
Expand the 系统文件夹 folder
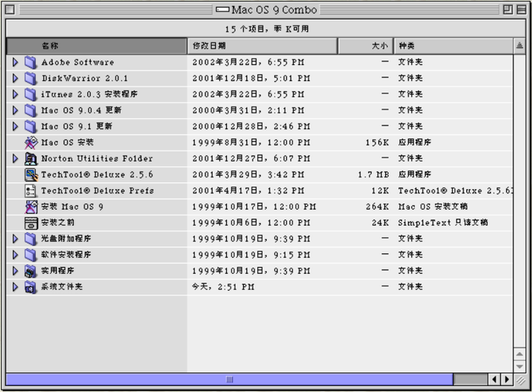[15, 287]
